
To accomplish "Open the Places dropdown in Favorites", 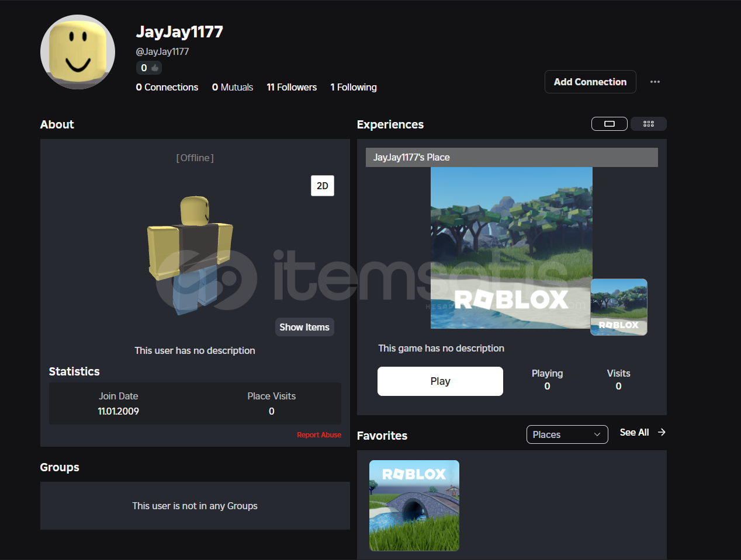I will coord(567,434).
